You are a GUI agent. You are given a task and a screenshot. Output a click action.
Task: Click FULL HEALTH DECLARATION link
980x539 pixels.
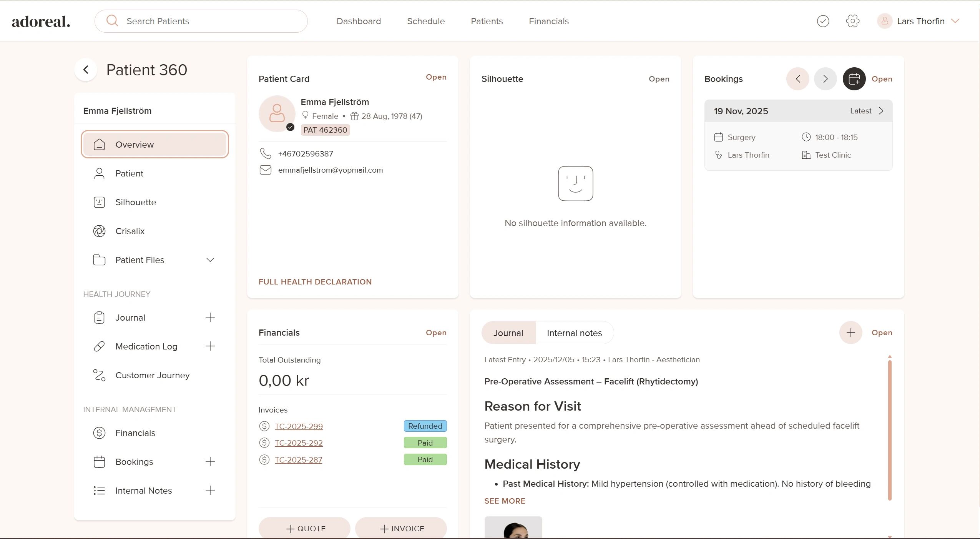click(x=315, y=282)
